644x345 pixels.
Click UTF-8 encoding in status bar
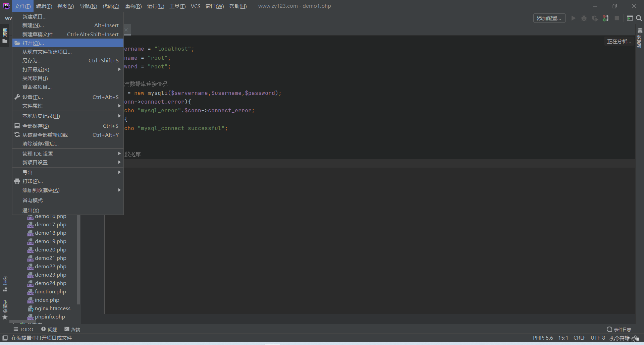click(598, 338)
